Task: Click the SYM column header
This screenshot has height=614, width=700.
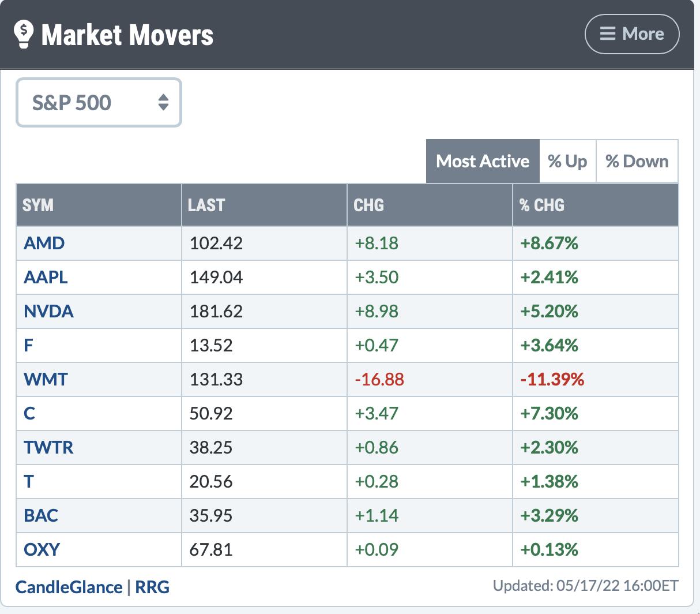Action: tap(38, 205)
